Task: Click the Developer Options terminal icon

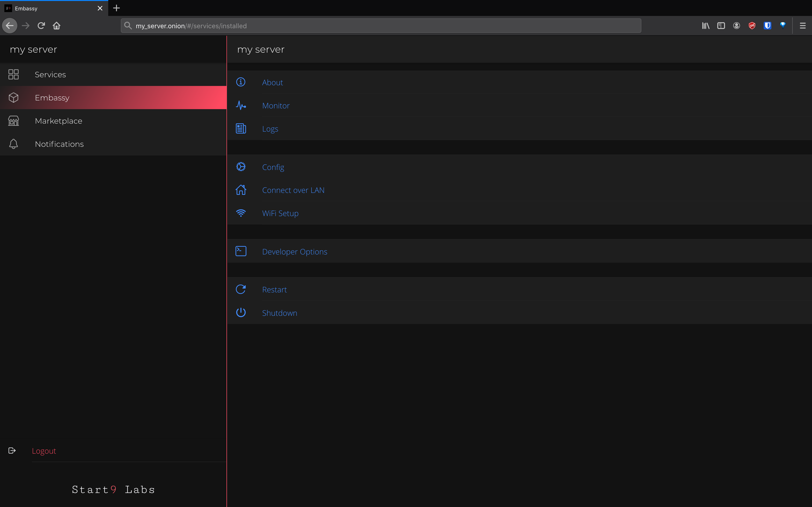Action: coord(241,251)
